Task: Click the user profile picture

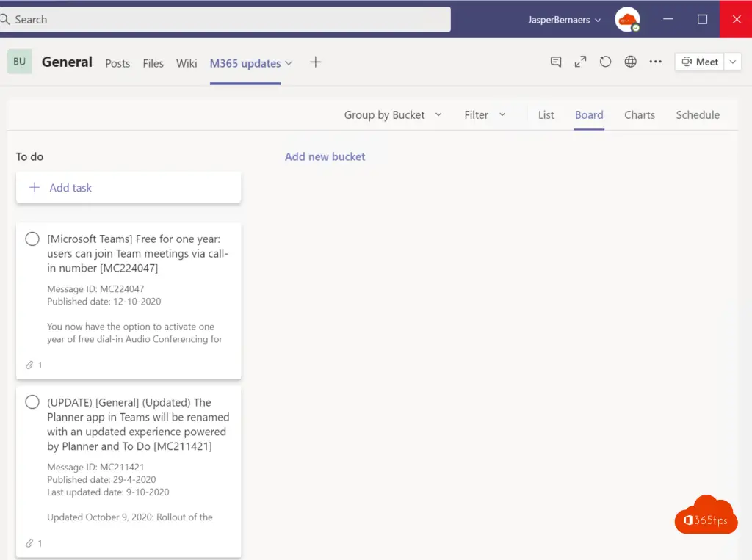Action: tap(627, 20)
